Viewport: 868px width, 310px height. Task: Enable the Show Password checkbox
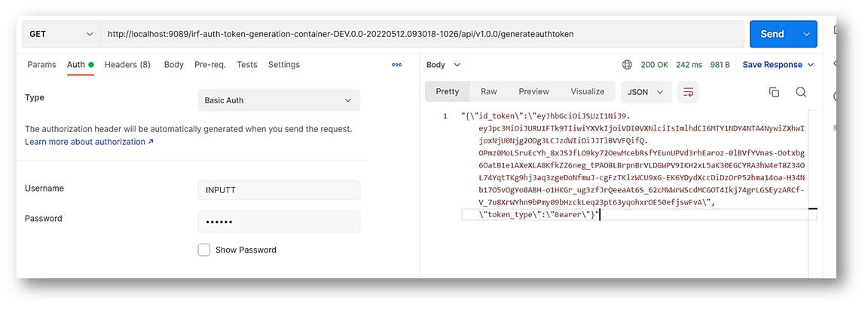pyautogui.click(x=204, y=250)
